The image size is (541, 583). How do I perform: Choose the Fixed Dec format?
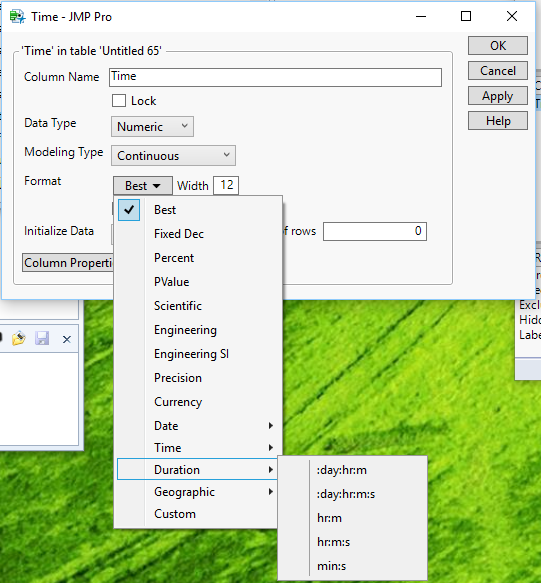point(179,234)
